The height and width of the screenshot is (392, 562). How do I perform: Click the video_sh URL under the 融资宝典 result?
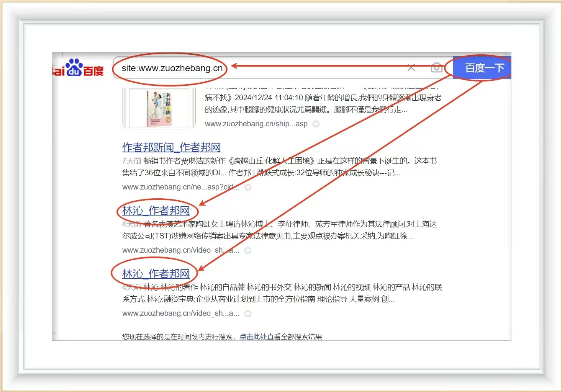point(180,314)
